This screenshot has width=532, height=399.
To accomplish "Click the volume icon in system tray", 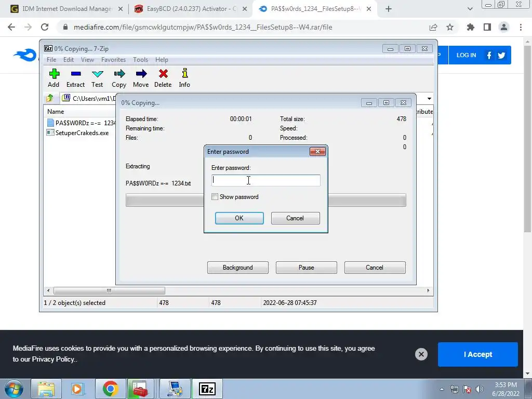I will click(480, 389).
